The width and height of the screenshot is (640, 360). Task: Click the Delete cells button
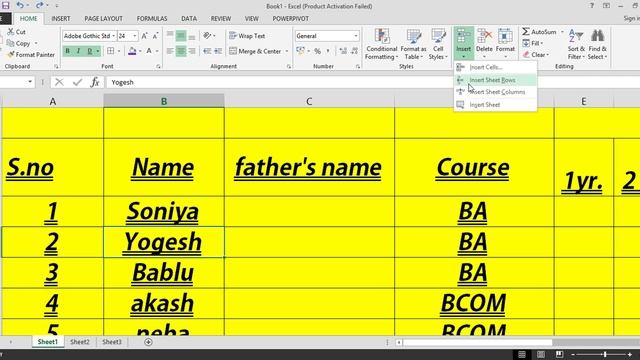pyautogui.click(x=484, y=44)
